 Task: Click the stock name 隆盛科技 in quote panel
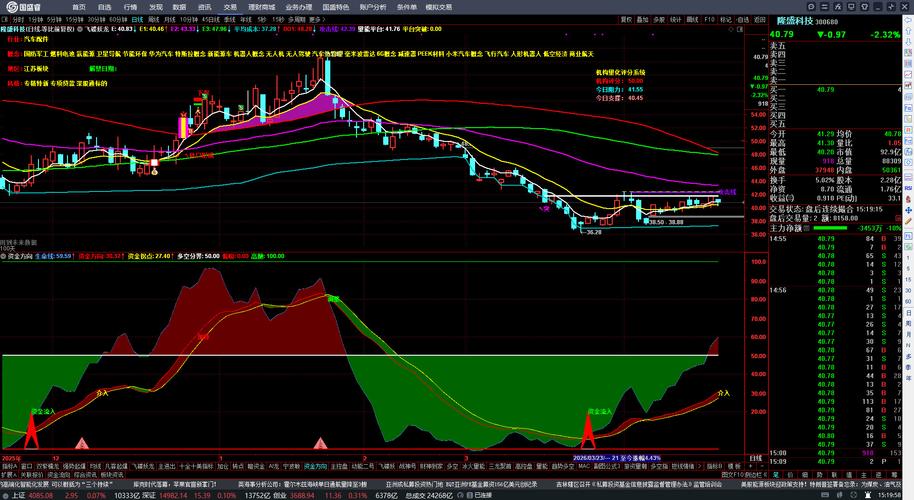pos(795,21)
